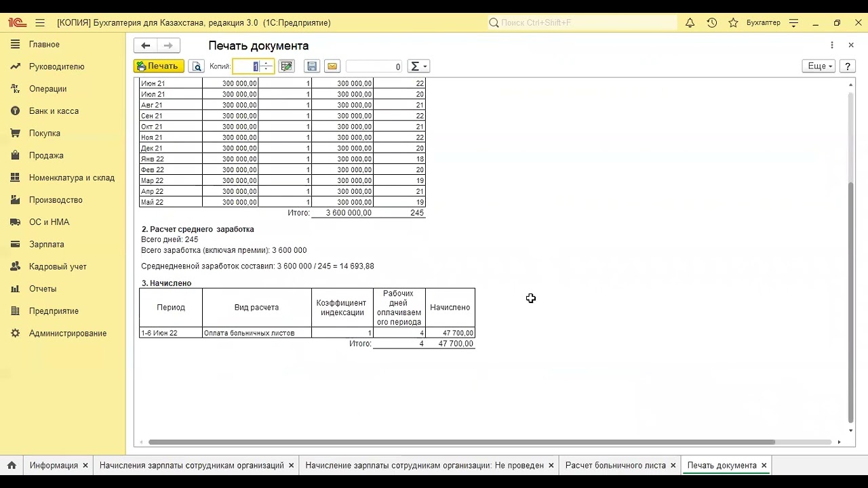This screenshot has height=488, width=868.
Task: Toggle the edit mode icon
Action: 286,66
